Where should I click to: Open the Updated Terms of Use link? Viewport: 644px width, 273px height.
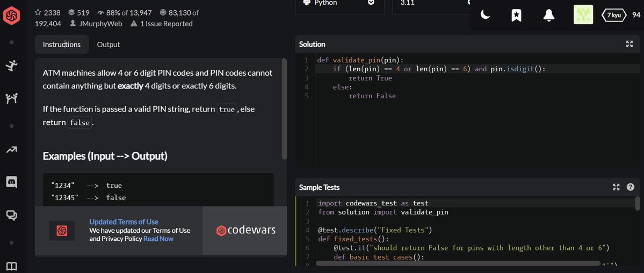pyautogui.click(x=124, y=222)
